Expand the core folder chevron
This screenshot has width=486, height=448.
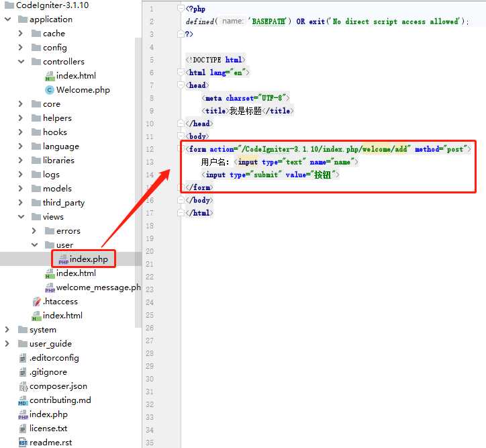[x=21, y=104]
